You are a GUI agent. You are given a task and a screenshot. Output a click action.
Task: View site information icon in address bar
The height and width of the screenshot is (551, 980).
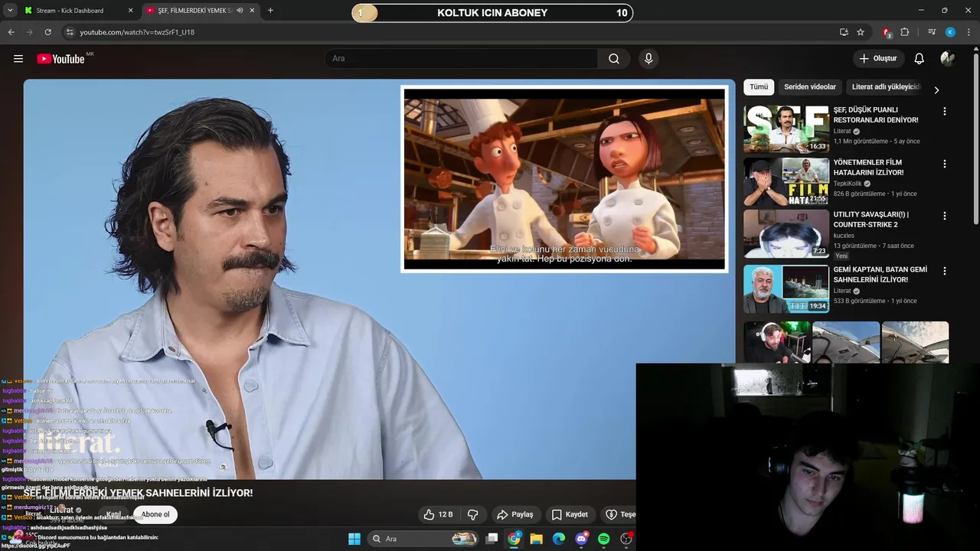tap(70, 32)
